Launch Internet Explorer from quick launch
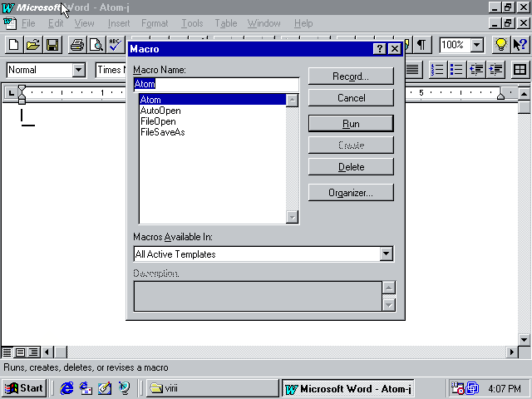The height and width of the screenshot is (399, 532). pos(66,388)
